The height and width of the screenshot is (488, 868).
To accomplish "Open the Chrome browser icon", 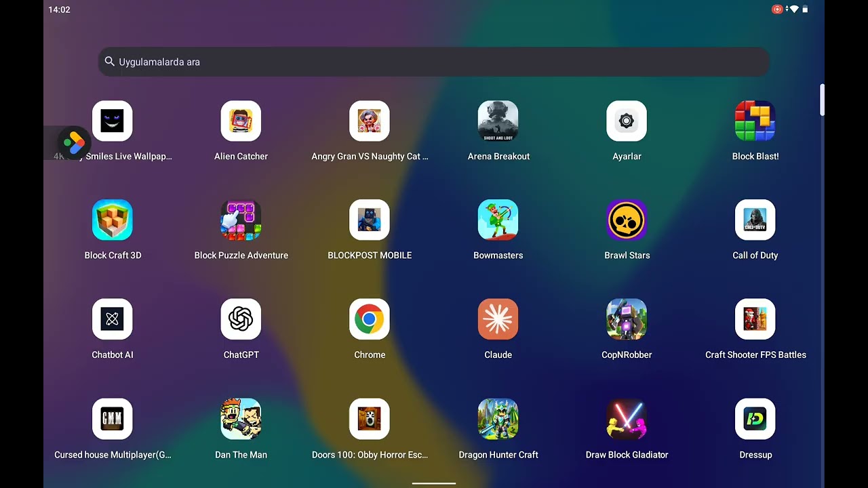I will point(370,319).
